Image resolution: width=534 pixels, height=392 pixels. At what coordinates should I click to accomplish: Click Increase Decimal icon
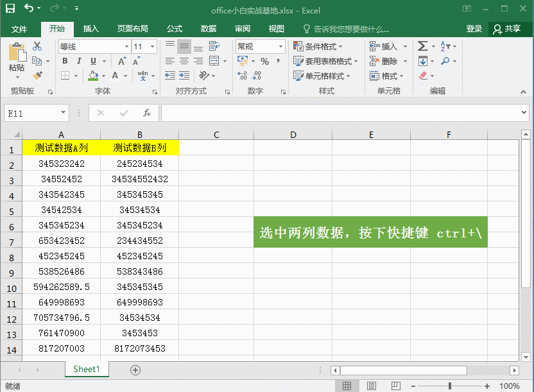click(x=242, y=75)
